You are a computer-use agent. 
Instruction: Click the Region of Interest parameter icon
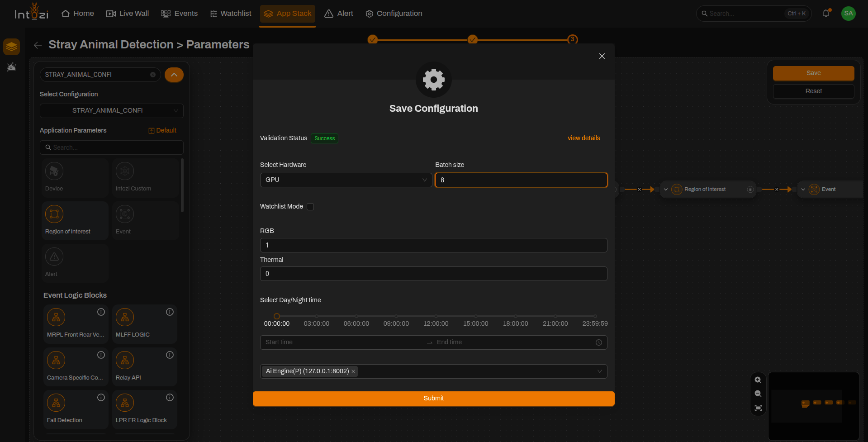(x=54, y=214)
